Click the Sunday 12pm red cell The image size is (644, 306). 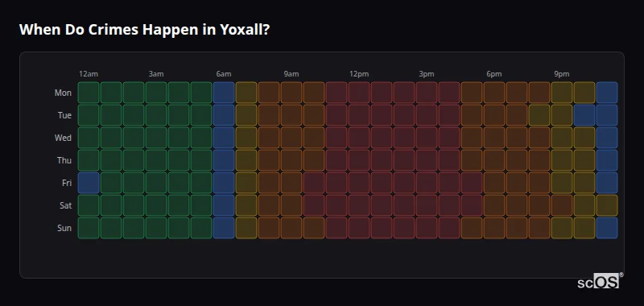click(x=359, y=228)
